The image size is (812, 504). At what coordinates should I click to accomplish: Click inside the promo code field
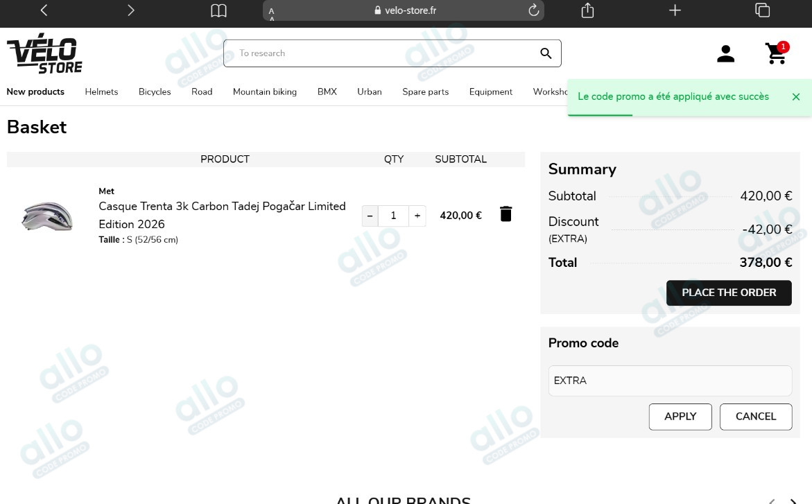tap(670, 381)
